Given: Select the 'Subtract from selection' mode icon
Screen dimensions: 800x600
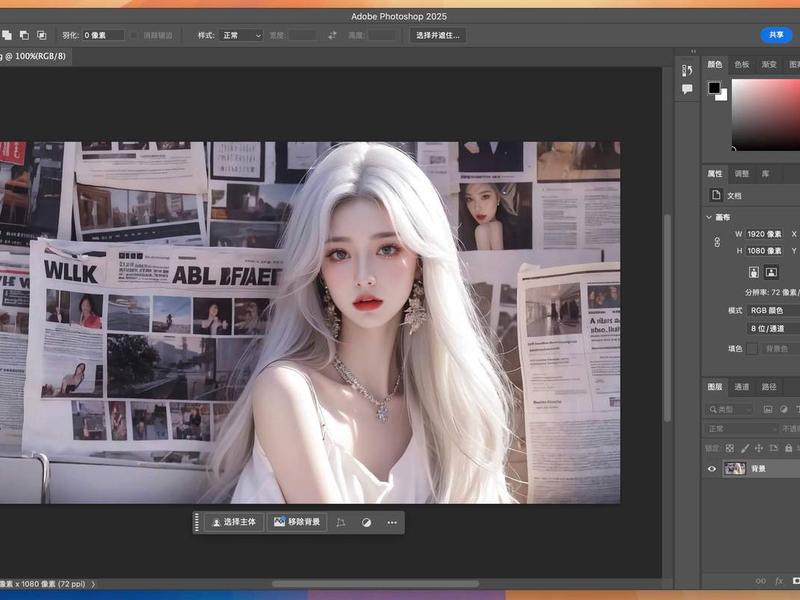Looking at the screenshot, I should (24, 35).
